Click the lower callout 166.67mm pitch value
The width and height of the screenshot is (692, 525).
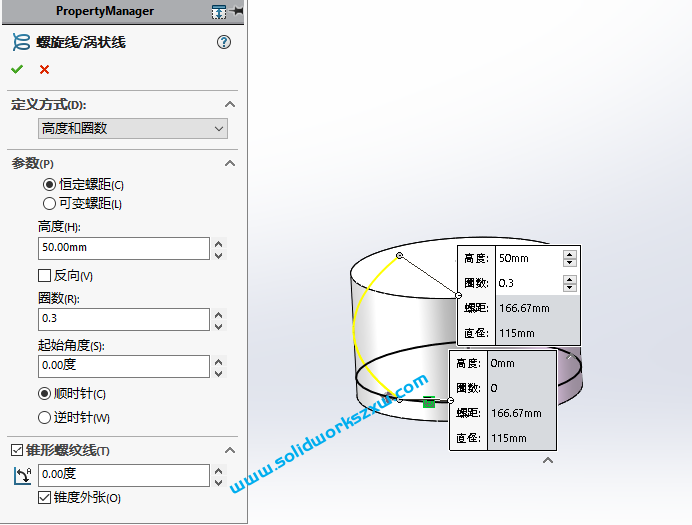coord(516,413)
